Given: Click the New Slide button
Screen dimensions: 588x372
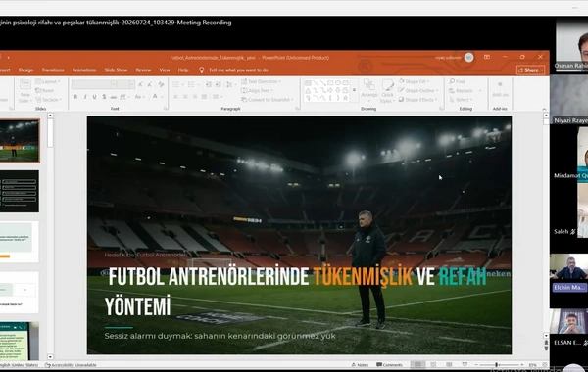Looking at the screenshot, I should pyautogui.click(x=24, y=92).
